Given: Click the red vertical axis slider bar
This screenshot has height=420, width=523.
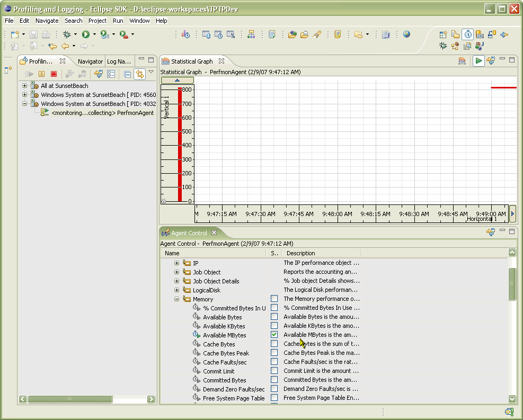Looking at the screenshot, I should click(180, 145).
